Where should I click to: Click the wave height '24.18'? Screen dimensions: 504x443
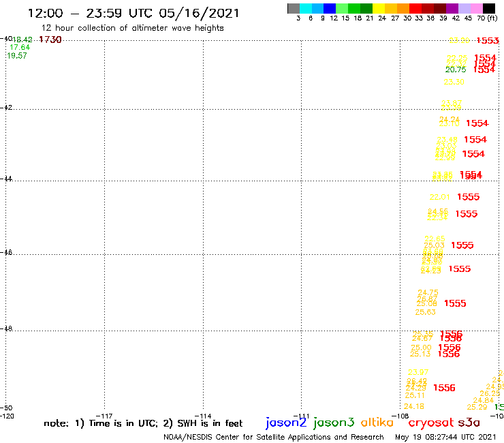pos(413,406)
